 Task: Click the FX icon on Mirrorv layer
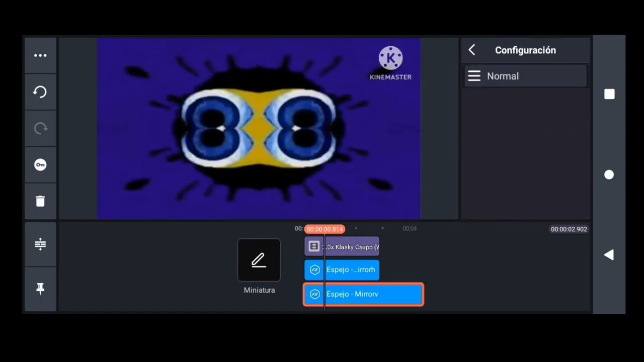(x=315, y=294)
